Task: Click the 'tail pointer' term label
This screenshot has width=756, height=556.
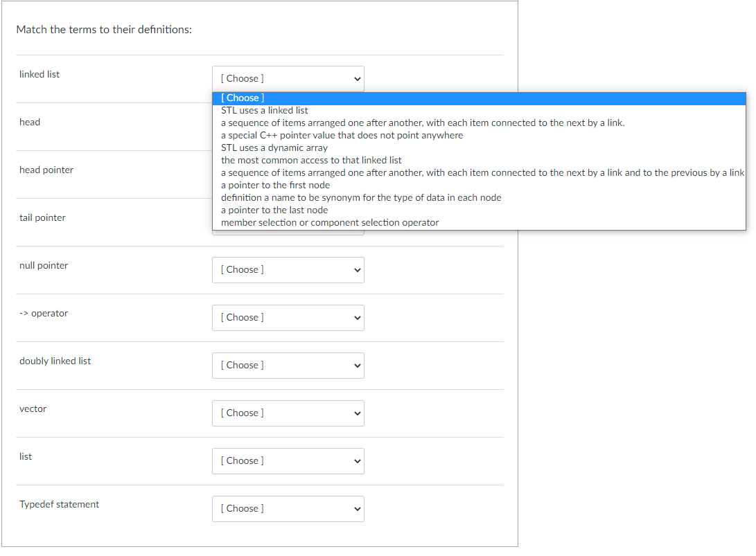Action: [x=42, y=217]
